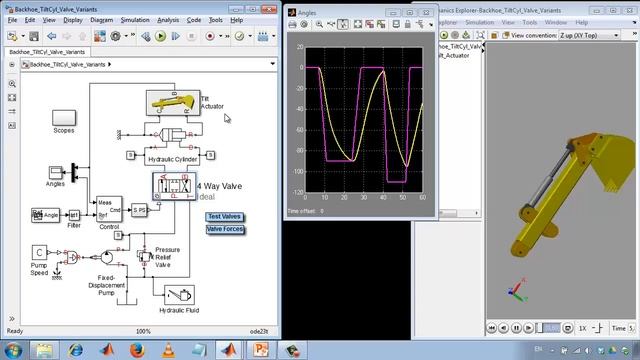
Task: Open the Library Browser icon in Simulink toolbar
Action: click(100, 36)
